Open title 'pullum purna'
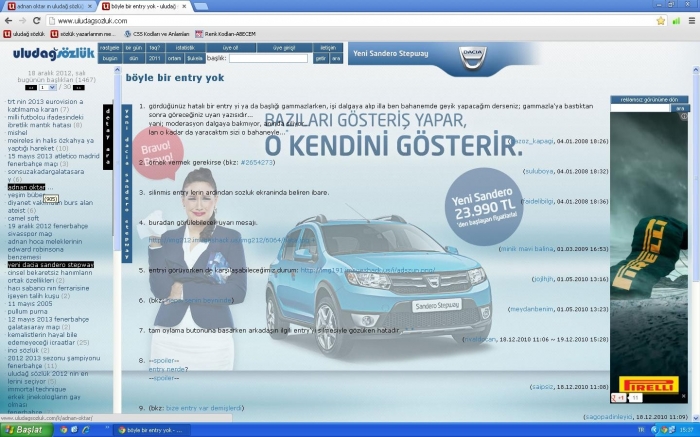The width and height of the screenshot is (700, 437). tap(27, 312)
